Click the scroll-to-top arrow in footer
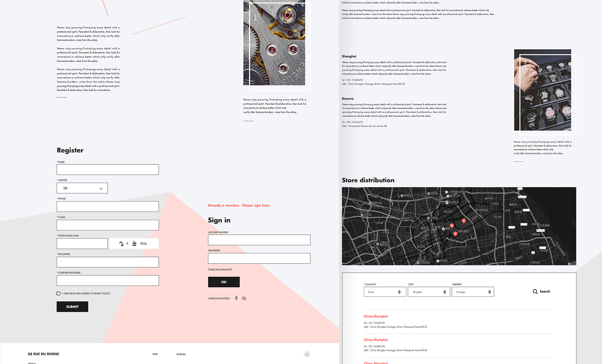Image resolution: width=602 pixels, height=364 pixels. point(307,354)
